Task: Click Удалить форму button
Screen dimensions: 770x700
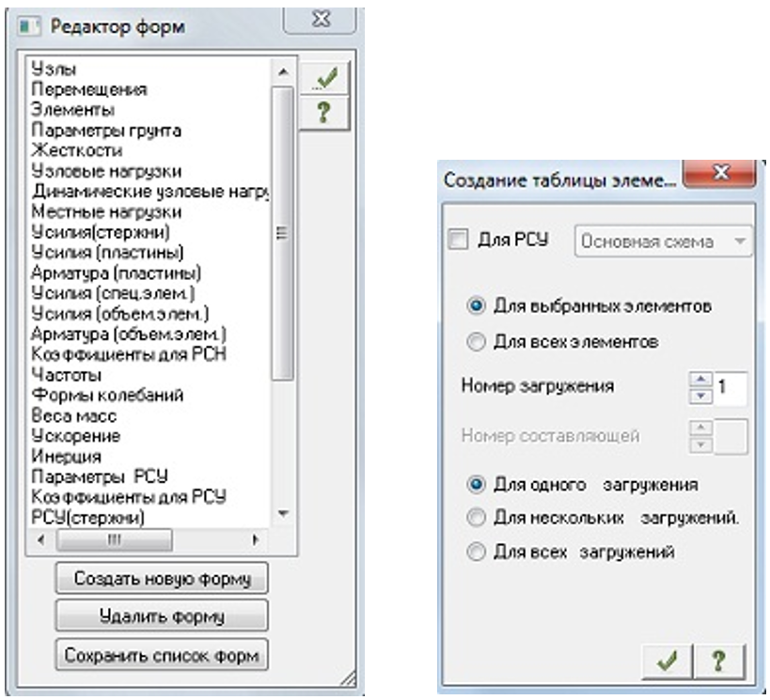Action: pos(162,616)
